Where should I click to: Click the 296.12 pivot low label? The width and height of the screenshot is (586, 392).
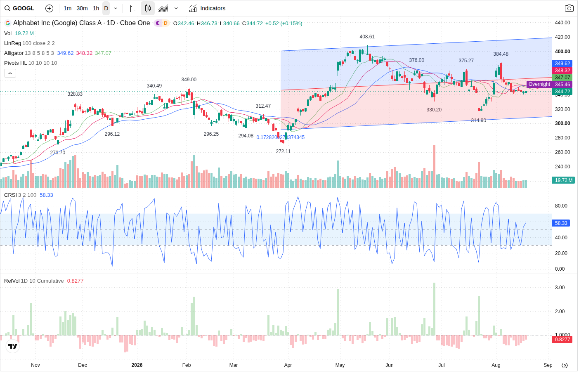coord(112,134)
